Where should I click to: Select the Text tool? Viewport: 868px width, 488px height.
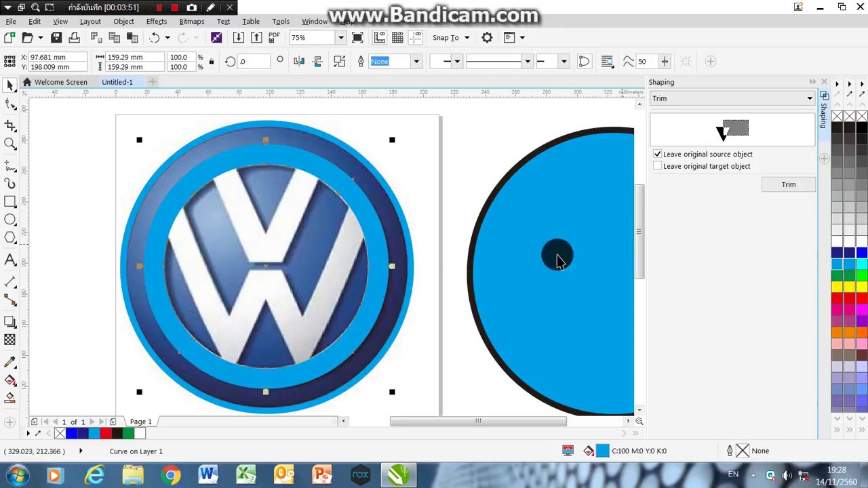[10, 260]
